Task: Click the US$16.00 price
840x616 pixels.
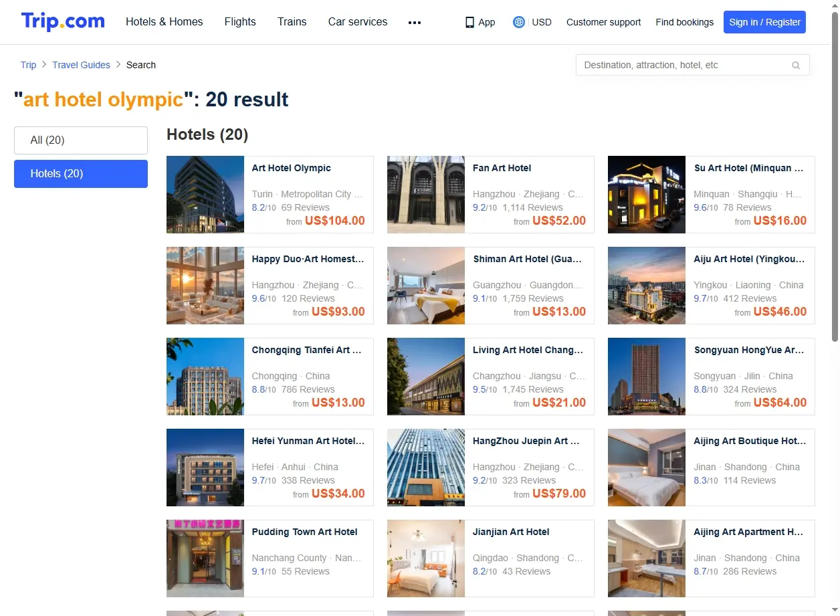Action: pyautogui.click(x=780, y=221)
